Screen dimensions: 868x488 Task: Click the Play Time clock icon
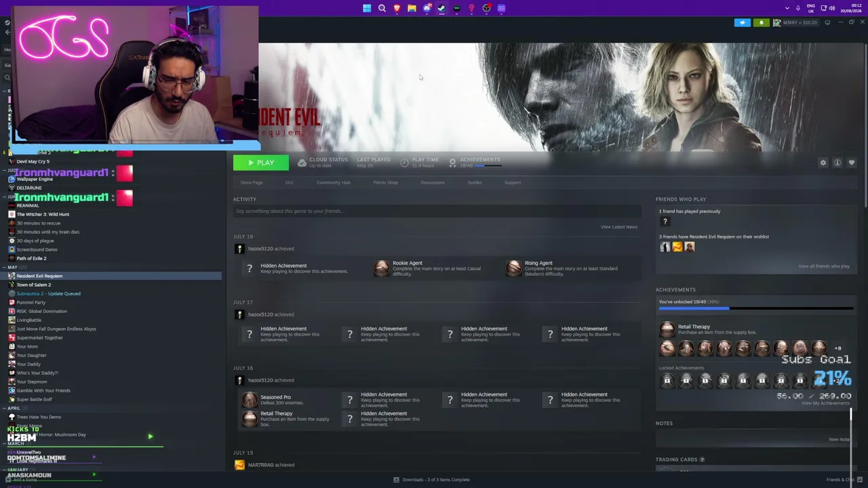tap(404, 163)
